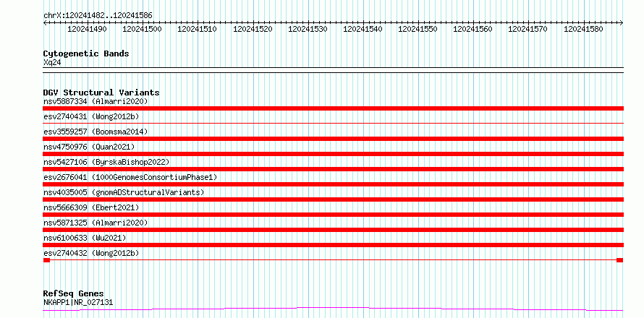Screen dimensions: 644x318
Task: Click ruler position 120241530
Action: pyautogui.click(x=308, y=30)
